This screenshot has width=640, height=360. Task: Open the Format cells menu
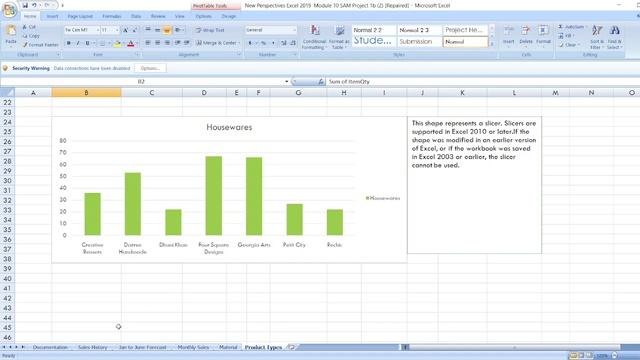tap(543, 36)
